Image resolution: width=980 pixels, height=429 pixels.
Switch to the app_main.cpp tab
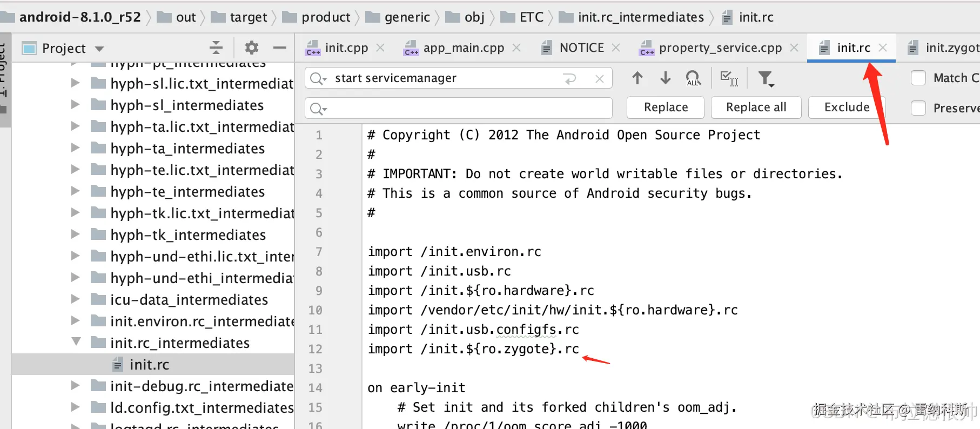463,48
